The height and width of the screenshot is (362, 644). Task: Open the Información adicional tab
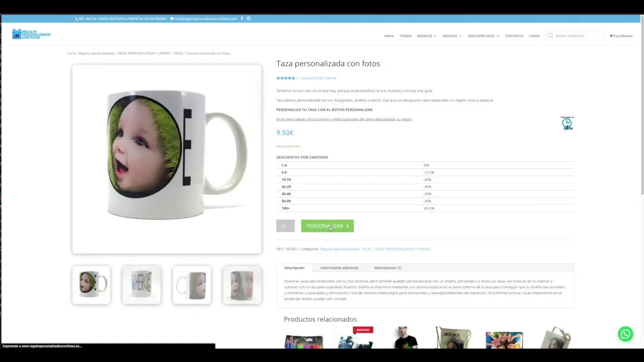[x=339, y=267]
